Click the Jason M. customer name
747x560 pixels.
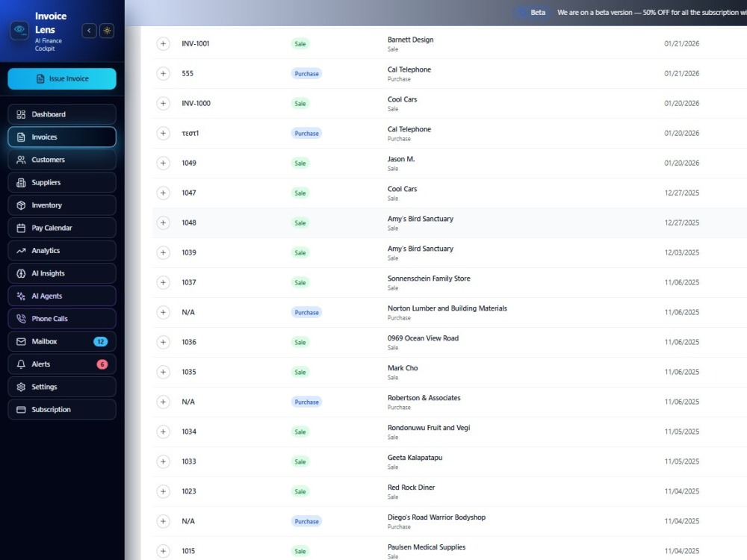tap(401, 159)
